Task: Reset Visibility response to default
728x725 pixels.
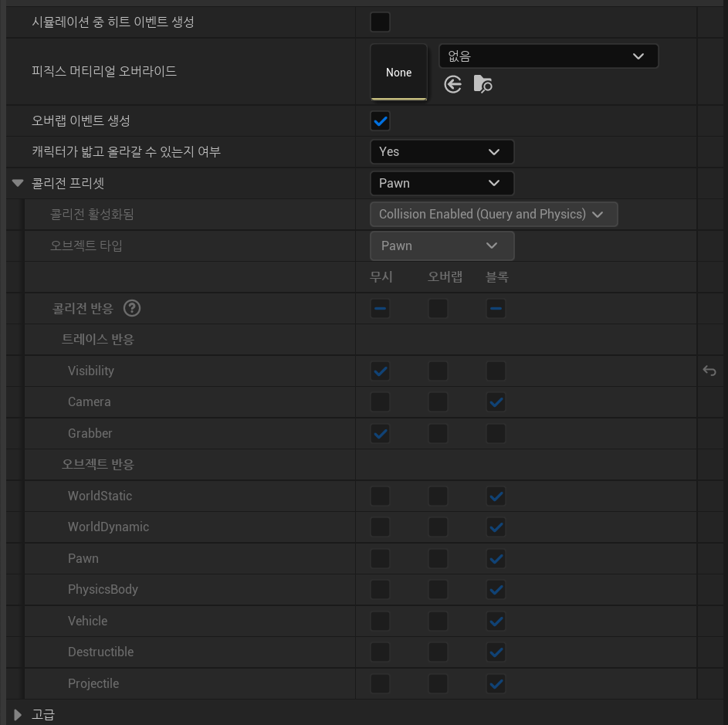Action: tap(709, 371)
